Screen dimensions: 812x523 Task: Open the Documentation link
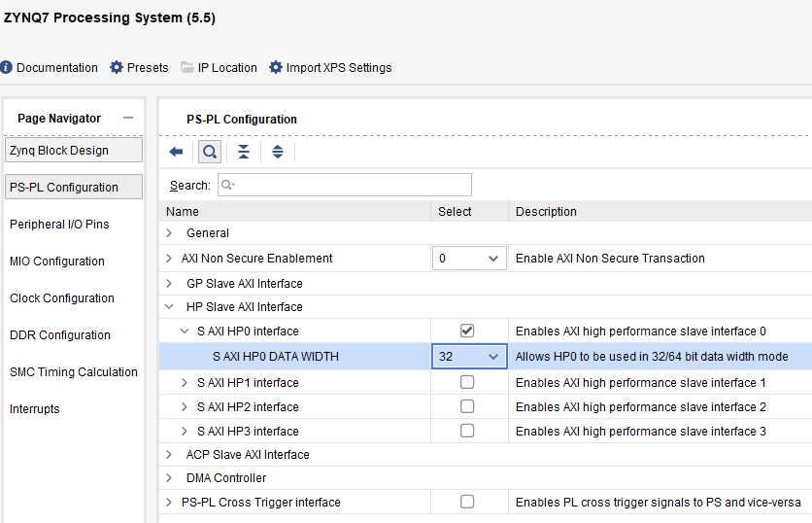point(57,67)
